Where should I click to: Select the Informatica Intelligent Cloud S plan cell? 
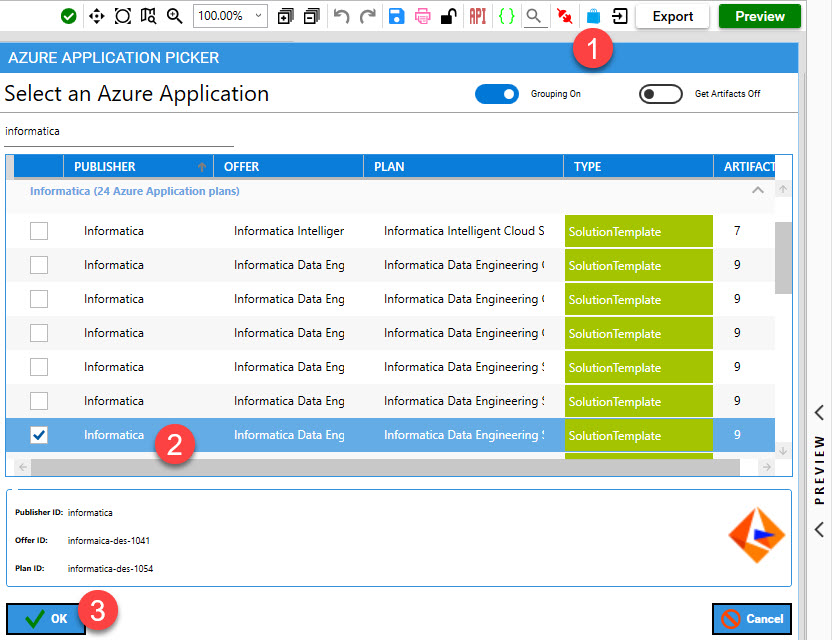click(464, 231)
